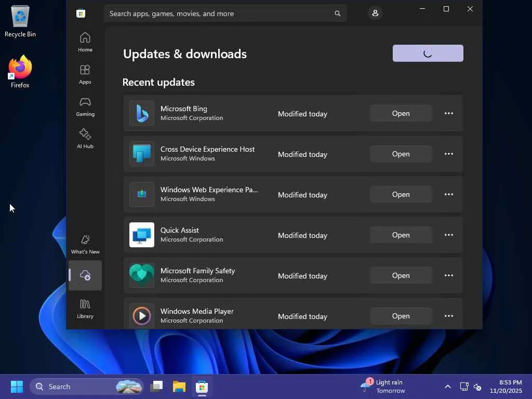Click Open for Windows Web Experience Pack
The image size is (532, 399).
click(x=401, y=194)
